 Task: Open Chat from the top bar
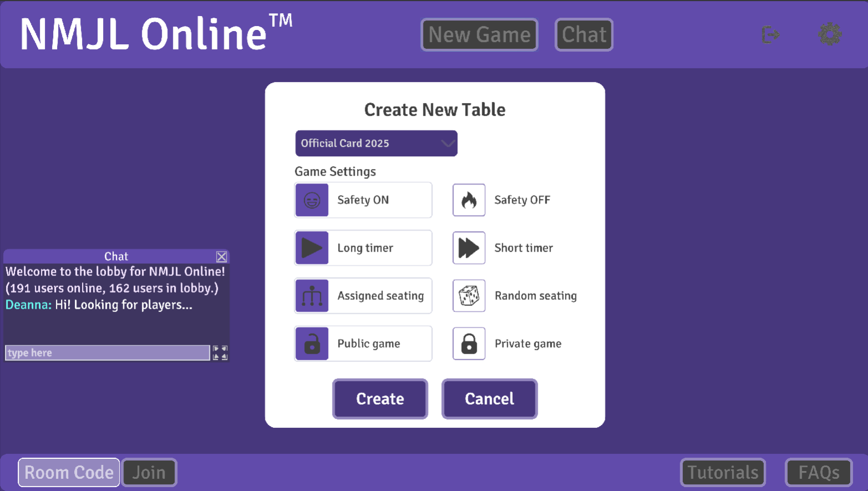[x=583, y=34]
